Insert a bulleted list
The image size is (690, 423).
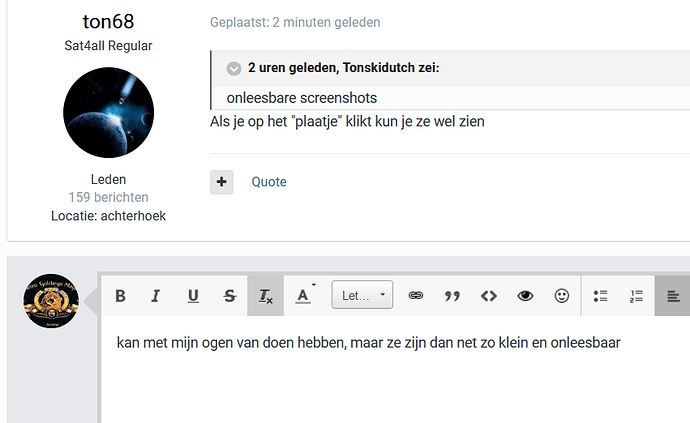[x=600, y=296]
